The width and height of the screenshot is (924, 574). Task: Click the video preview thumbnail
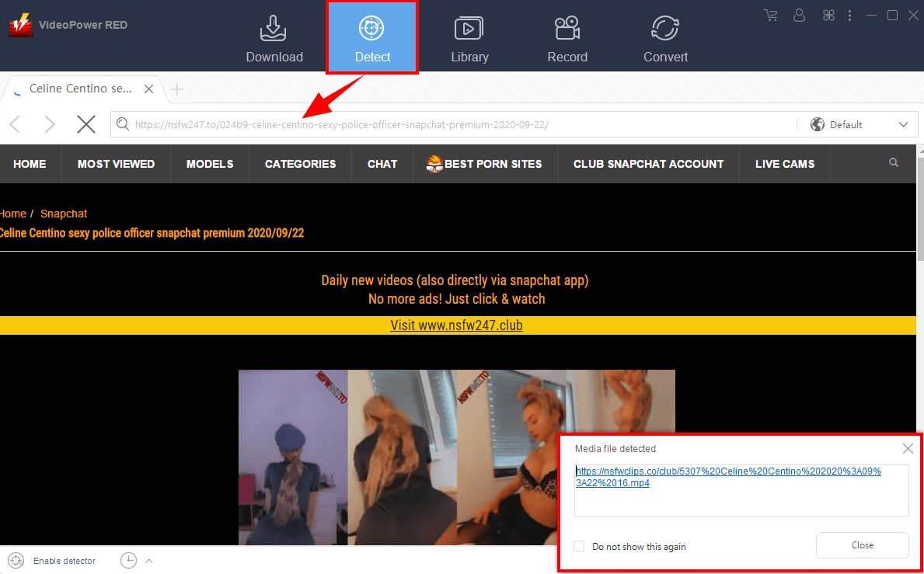pos(457,457)
